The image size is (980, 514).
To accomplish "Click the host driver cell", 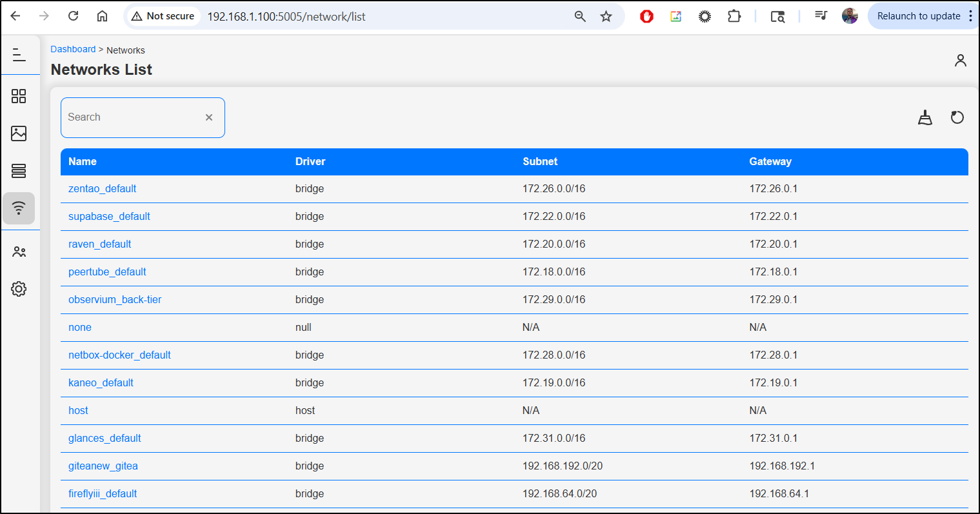I will click(x=305, y=410).
